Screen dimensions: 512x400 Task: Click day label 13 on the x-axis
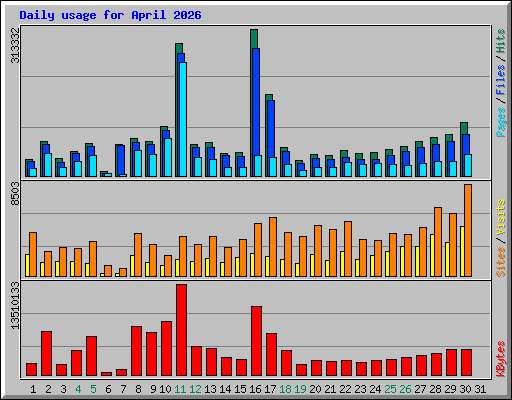coord(210,389)
